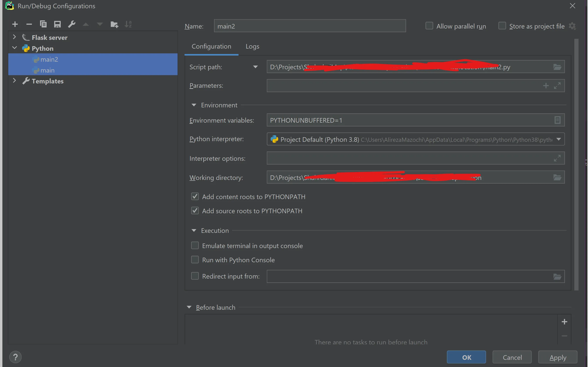Screen dimensions: 588x367
Task: Click the Edit Templates wrench icon
Action: click(72, 24)
